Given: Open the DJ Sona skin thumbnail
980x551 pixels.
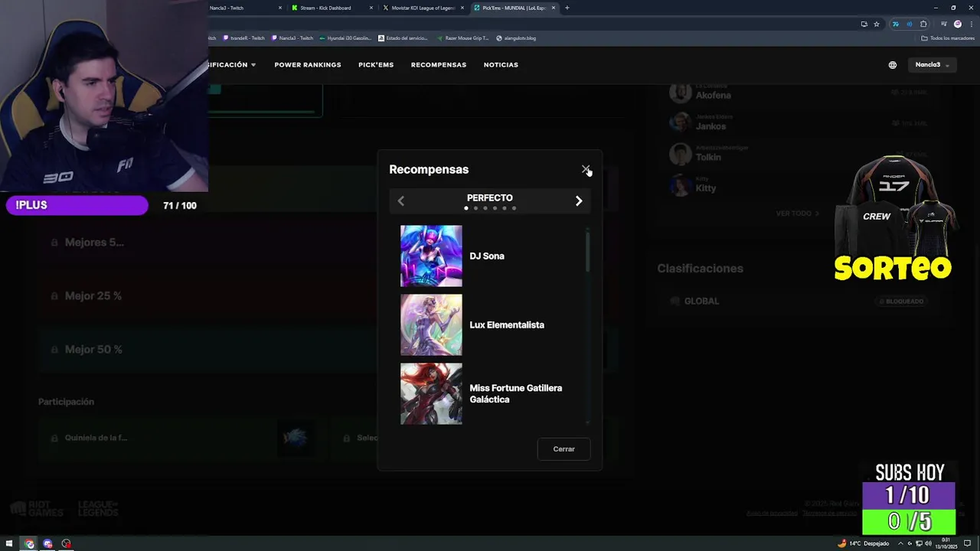Looking at the screenshot, I should (x=431, y=256).
